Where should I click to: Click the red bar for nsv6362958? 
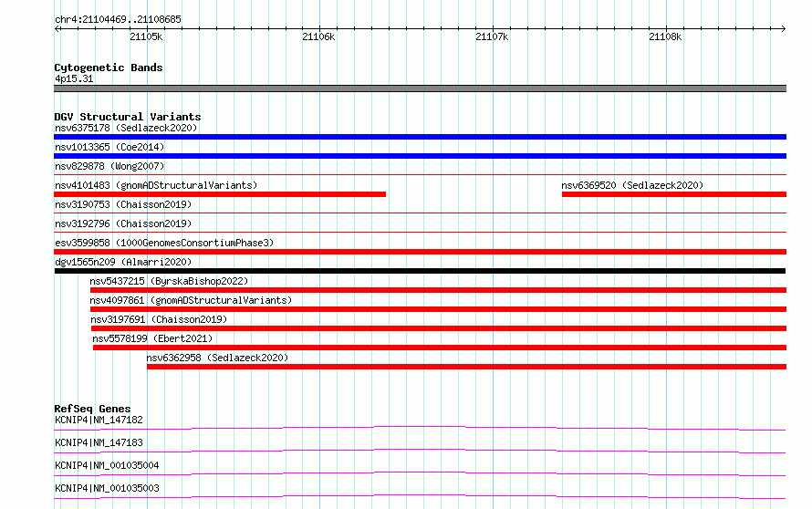466,367
